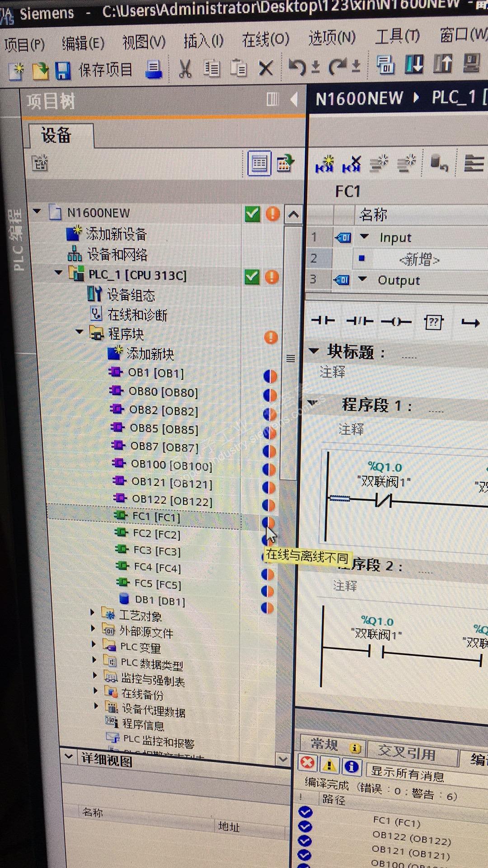488x868 pixels.
Task: Collapse the PLC_1 [CPU 313C] node
Action: coord(58,273)
